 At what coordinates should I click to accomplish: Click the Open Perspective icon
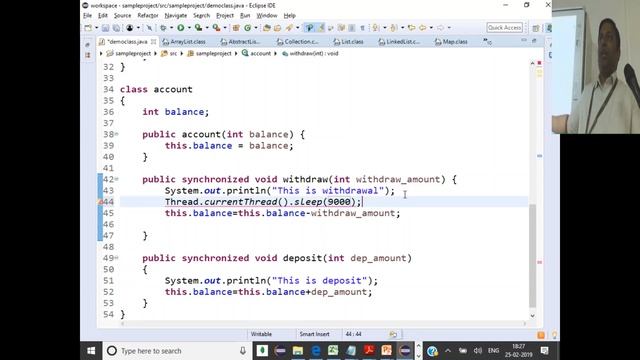[x=536, y=28]
